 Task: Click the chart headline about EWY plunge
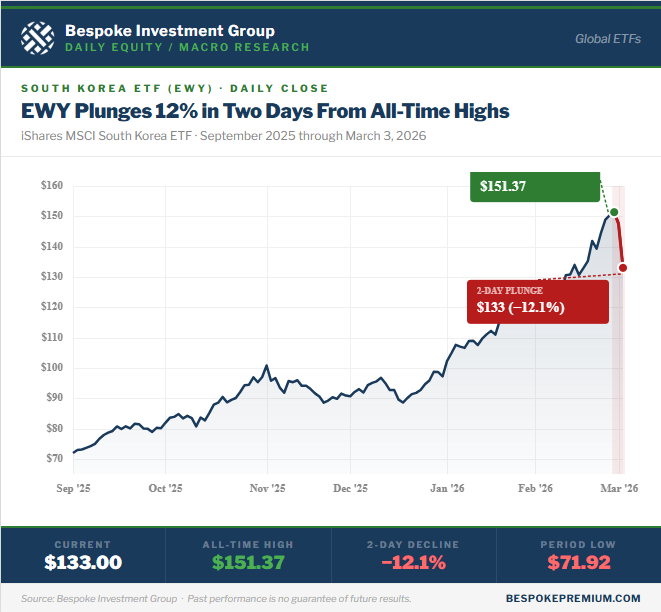(265, 111)
